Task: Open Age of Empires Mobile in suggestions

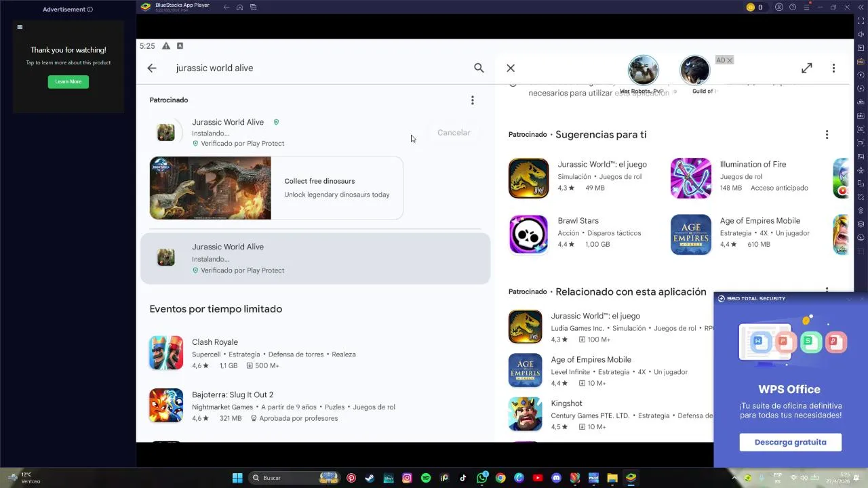Action: pos(691,235)
